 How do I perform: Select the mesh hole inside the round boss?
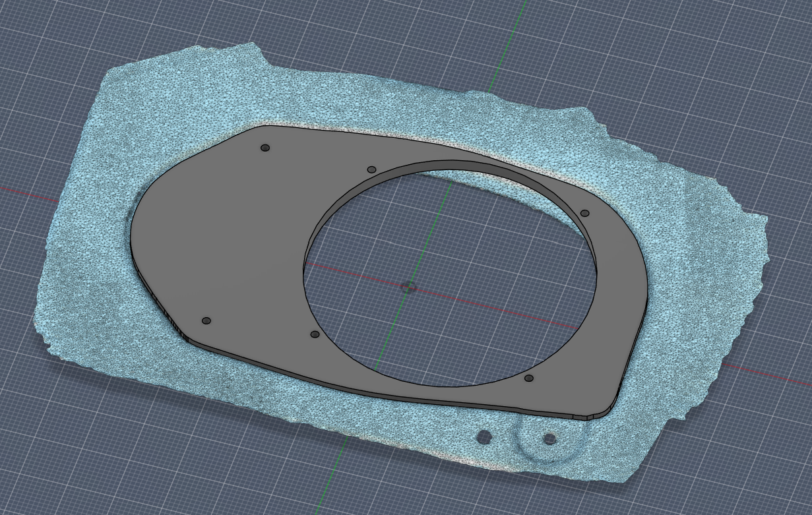[x=549, y=439]
